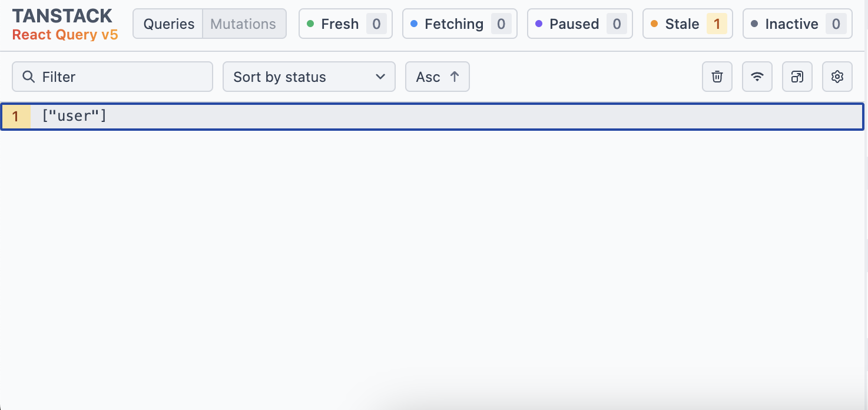Click the up arrow beside Asc

pyautogui.click(x=454, y=77)
